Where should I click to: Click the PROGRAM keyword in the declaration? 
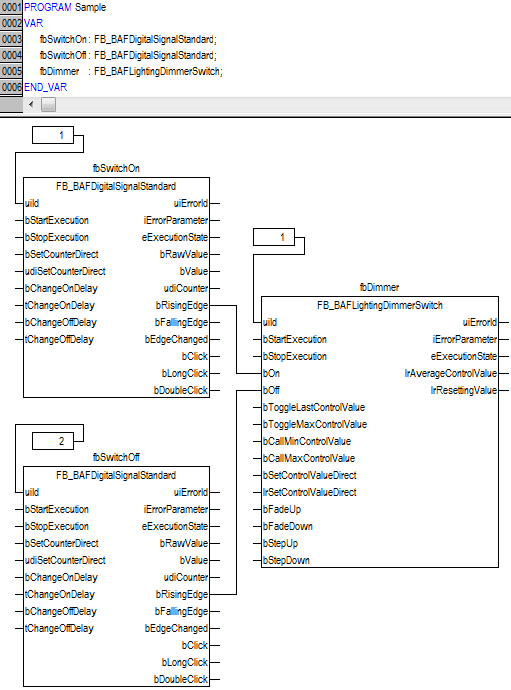click(48, 7)
